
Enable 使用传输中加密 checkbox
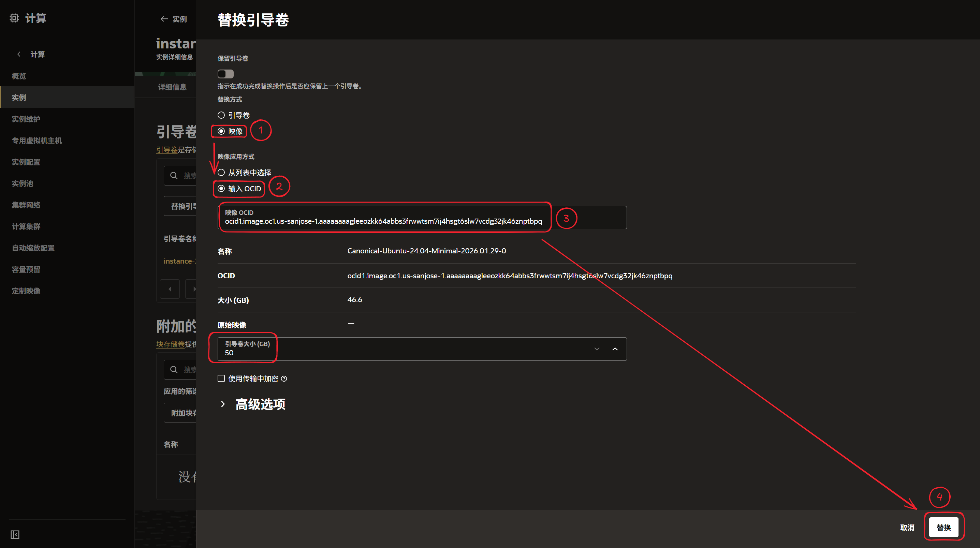[x=221, y=379]
